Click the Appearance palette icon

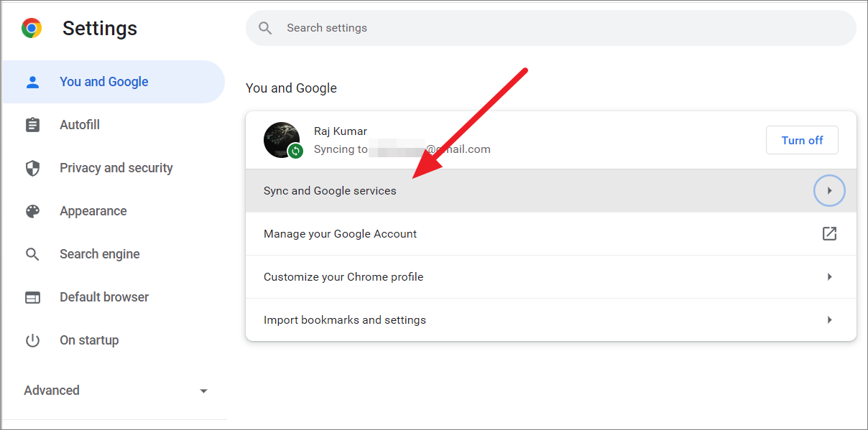coord(32,211)
